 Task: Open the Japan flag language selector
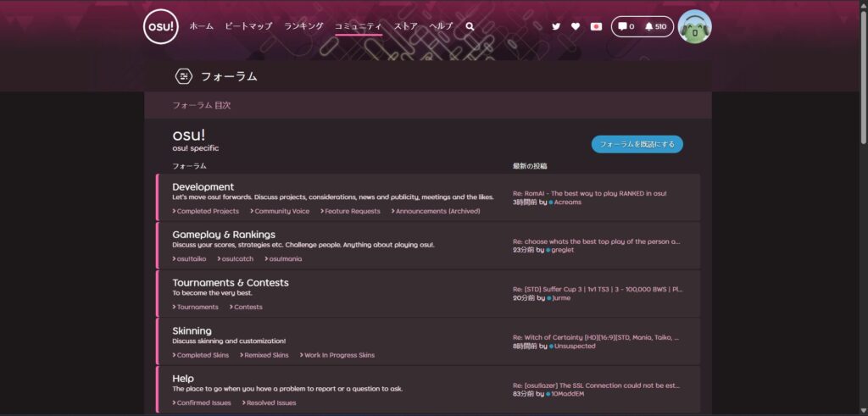pyautogui.click(x=596, y=26)
